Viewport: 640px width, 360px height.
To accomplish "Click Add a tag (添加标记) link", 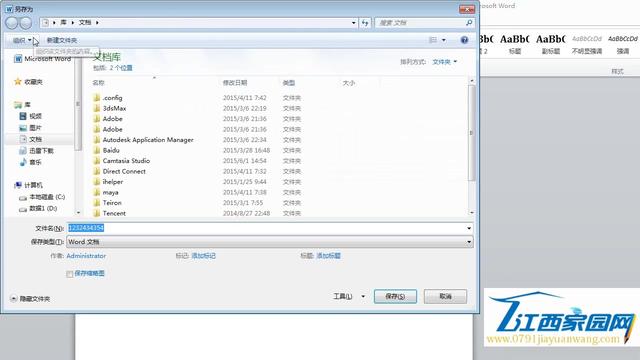I will tap(204, 256).
